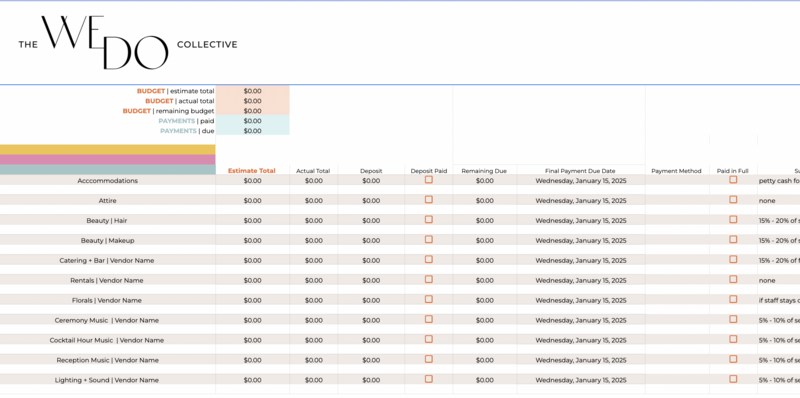Check Paid in Full for Rentals
The image size is (800, 398).
(733, 279)
